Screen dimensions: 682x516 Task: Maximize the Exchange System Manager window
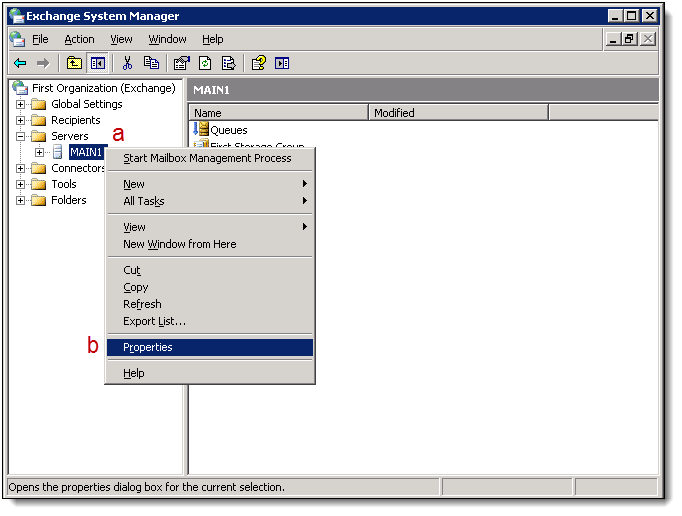(x=631, y=16)
